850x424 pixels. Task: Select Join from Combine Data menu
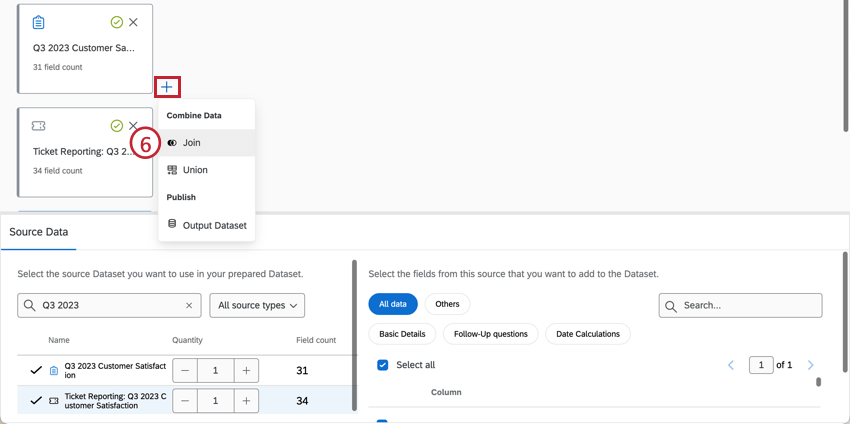coord(207,143)
